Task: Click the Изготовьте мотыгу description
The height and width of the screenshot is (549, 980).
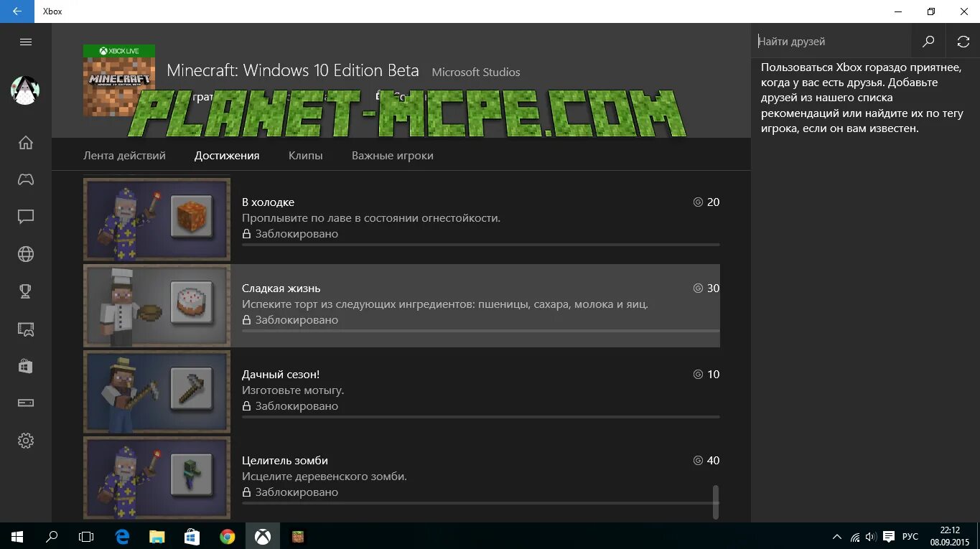Action: (x=293, y=390)
